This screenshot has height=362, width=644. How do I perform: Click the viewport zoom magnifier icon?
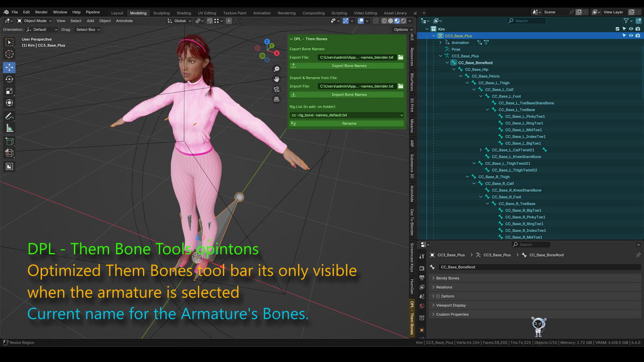[276, 69]
